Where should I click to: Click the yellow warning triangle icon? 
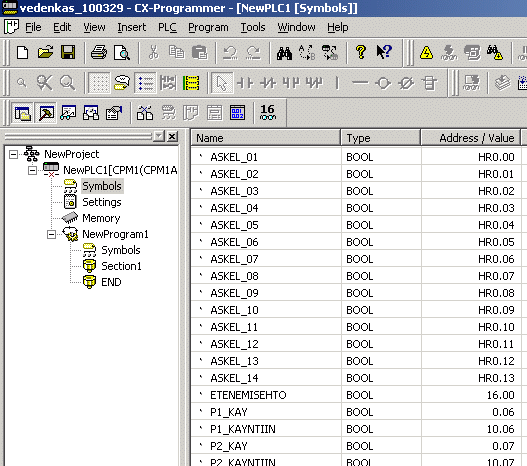coord(426,53)
